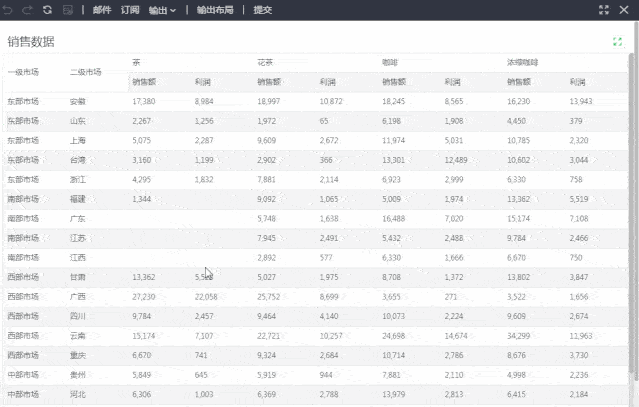Select the 甘肃 cell
Screen dimensions: 639x407
point(77,277)
